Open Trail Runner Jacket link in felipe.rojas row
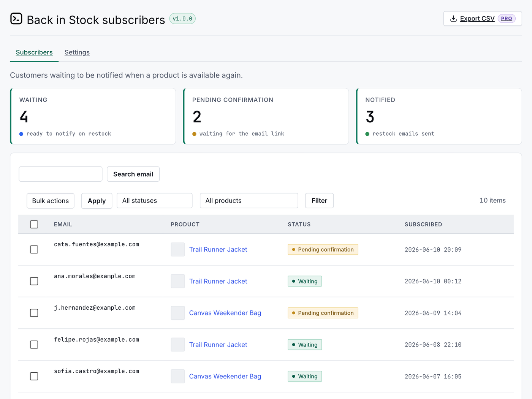 218,345
